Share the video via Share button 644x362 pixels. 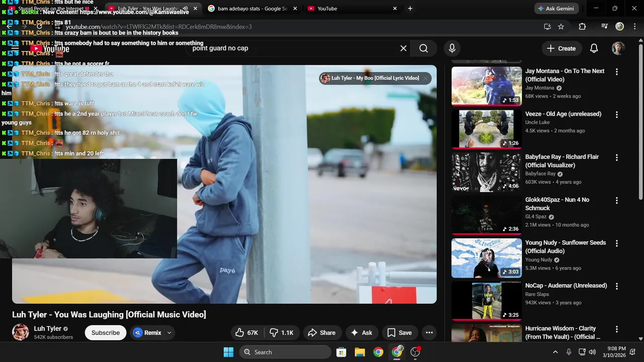(322, 333)
